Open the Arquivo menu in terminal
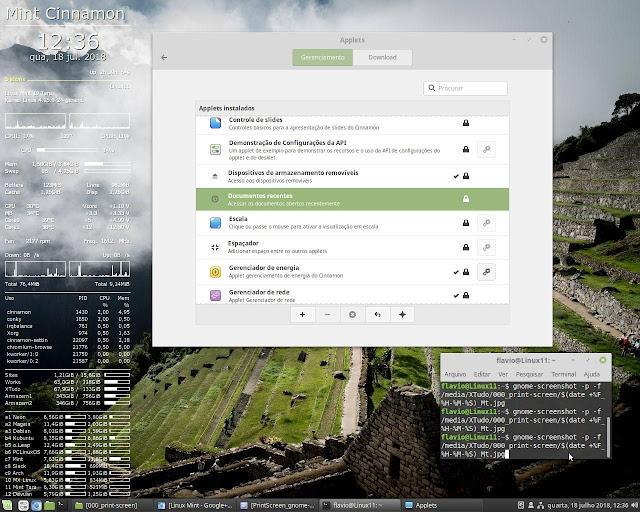The height and width of the screenshot is (512, 640). click(455, 374)
